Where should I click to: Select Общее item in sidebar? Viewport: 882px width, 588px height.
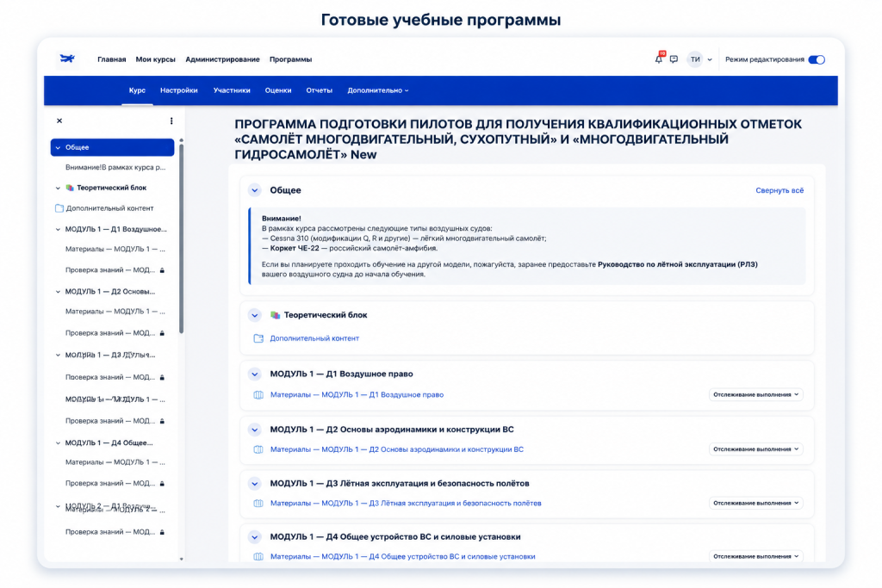tap(112, 147)
